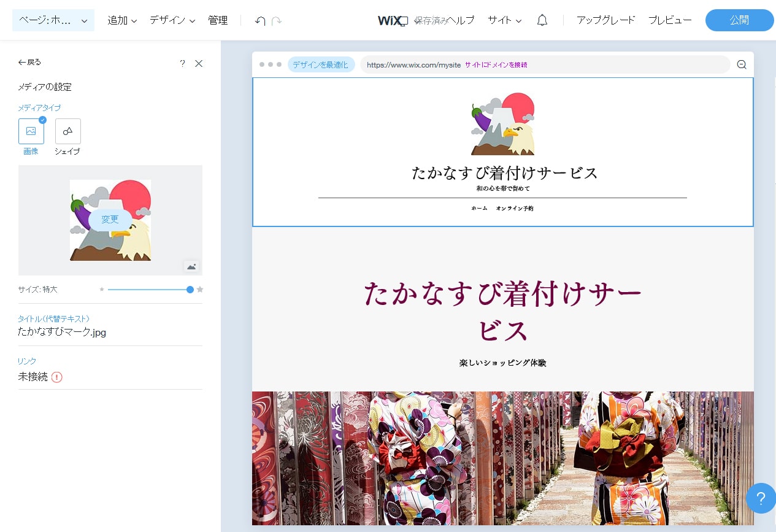This screenshot has width=776, height=532.
Task: Click the redo arrow icon
Action: click(x=277, y=21)
